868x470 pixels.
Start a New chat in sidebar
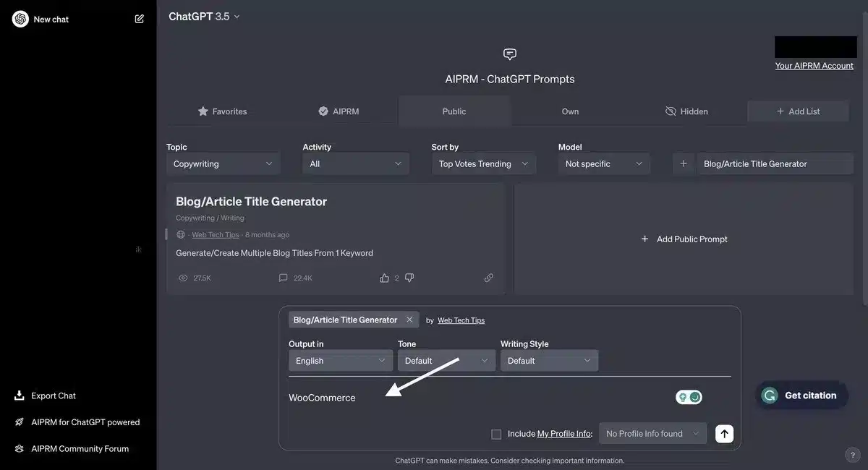51,20
